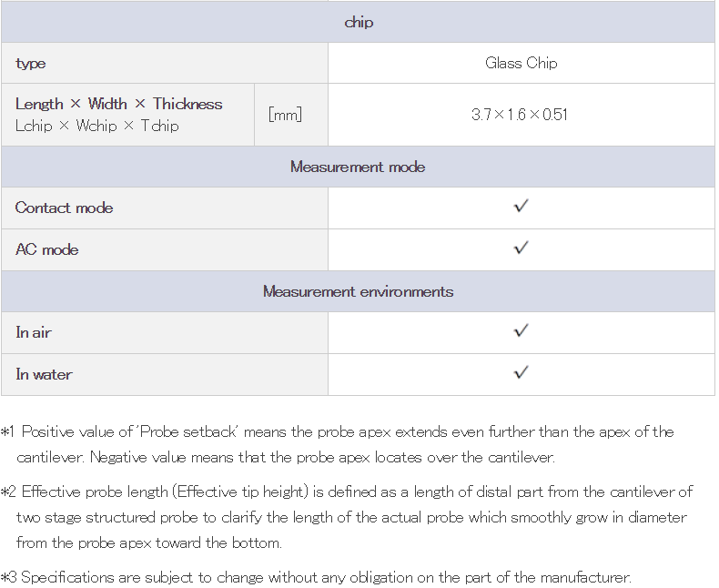Click the chip dimensions value 3.7×1.6×0.51

(x=520, y=115)
